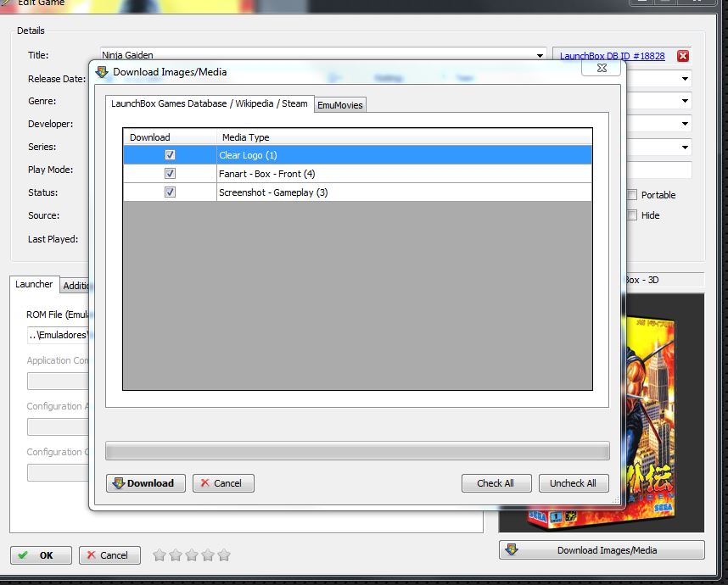The width and height of the screenshot is (728, 585).
Task: Open the LaunchBox DB ID #18828 link
Action: pos(612,56)
